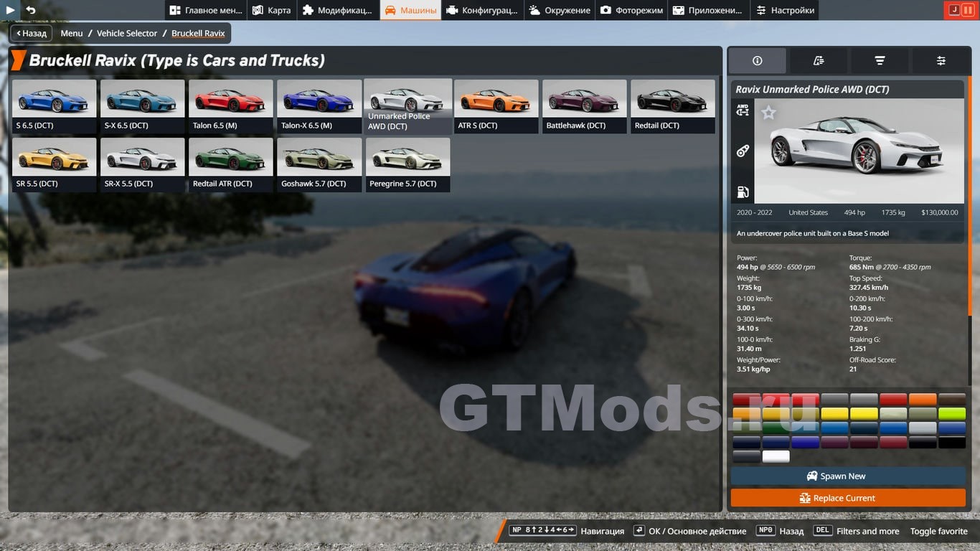Click the Назад back button
Viewport: 980px width, 551px height.
[31, 33]
